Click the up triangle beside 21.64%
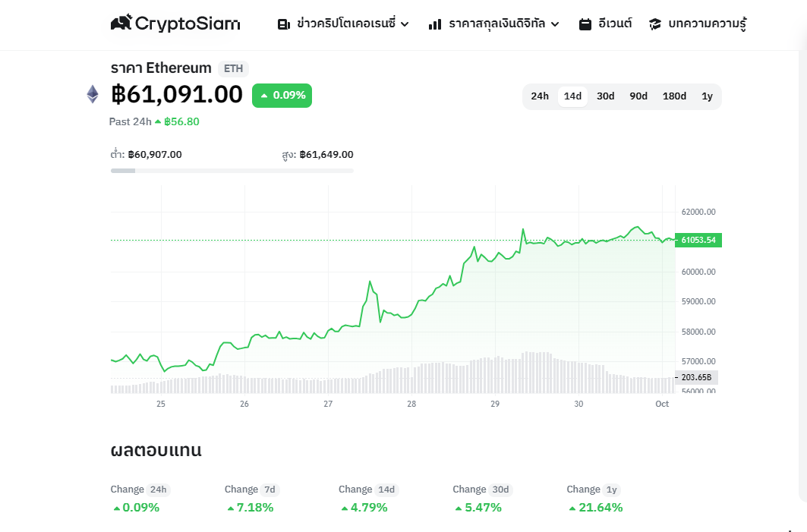The height and width of the screenshot is (532, 807). point(572,508)
